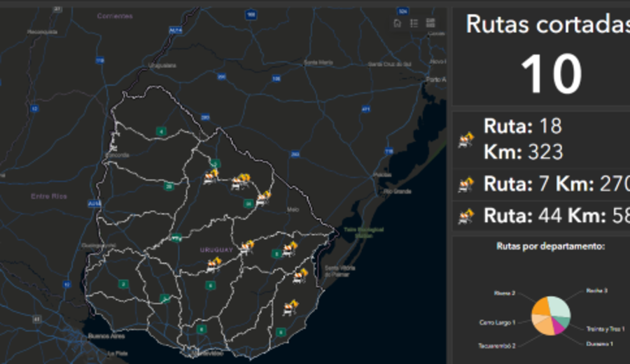Screen dimensions: 630x364
Task: Select the road closure marker nearest Melo
Action: tap(264, 197)
